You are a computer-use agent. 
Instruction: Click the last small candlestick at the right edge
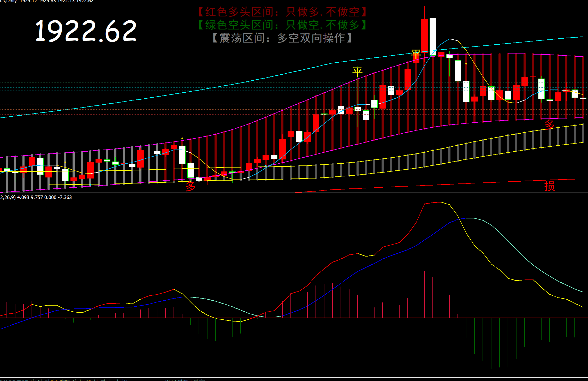583,98
